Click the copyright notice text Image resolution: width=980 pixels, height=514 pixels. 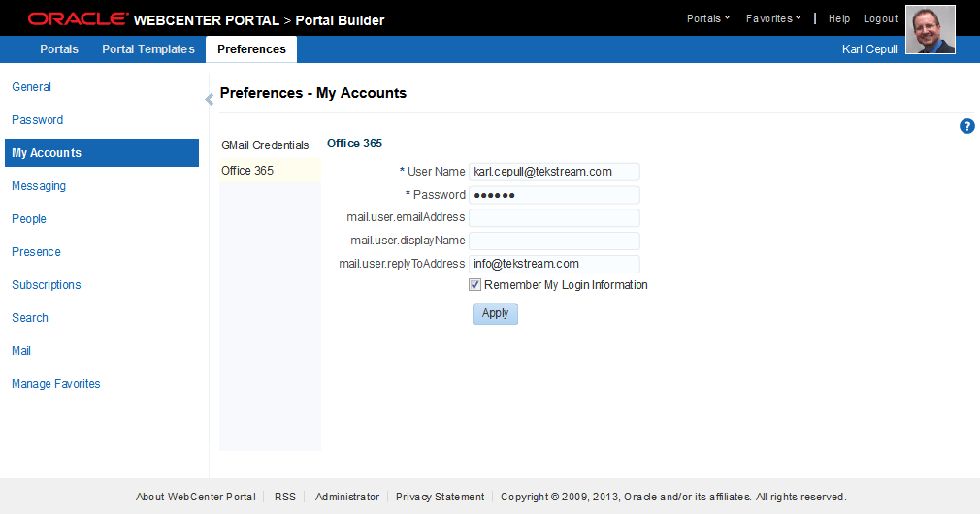tap(673, 498)
